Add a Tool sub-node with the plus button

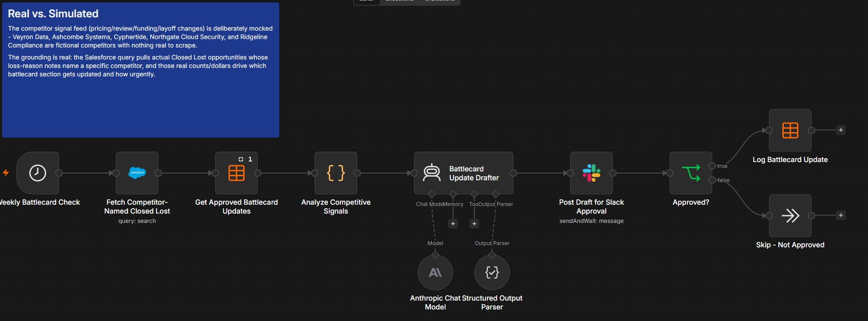tap(474, 224)
